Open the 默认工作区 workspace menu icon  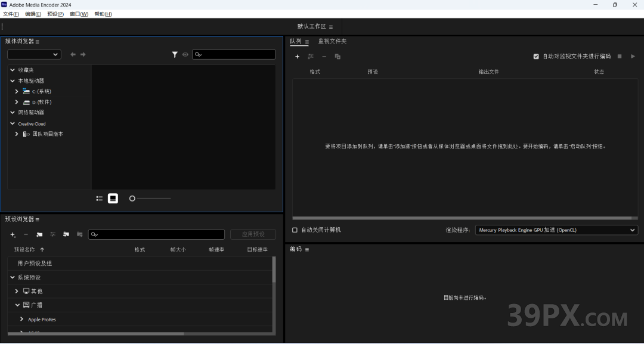331,27
